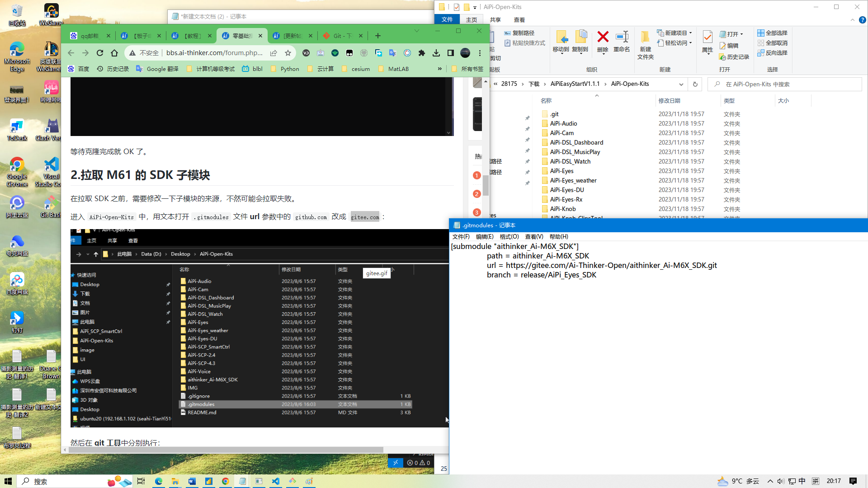
Task: Click the MatLAB bookmark icon
Action: point(380,69)
